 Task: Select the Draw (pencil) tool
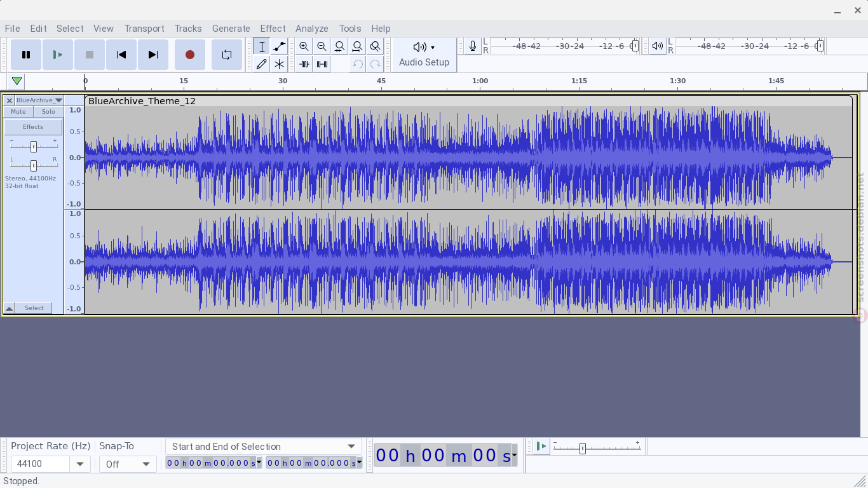[262, 64]
